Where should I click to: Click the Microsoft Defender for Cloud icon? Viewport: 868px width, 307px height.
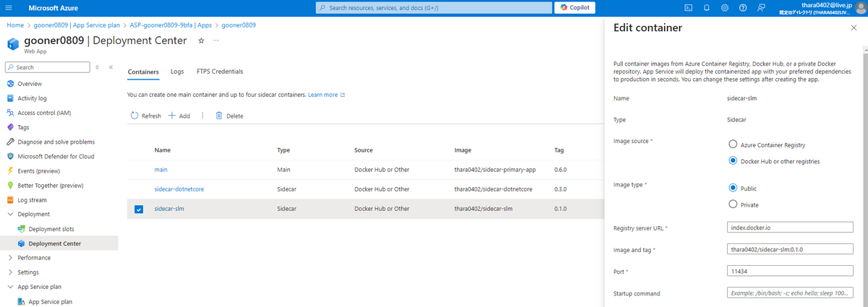(x=10, y=156)
